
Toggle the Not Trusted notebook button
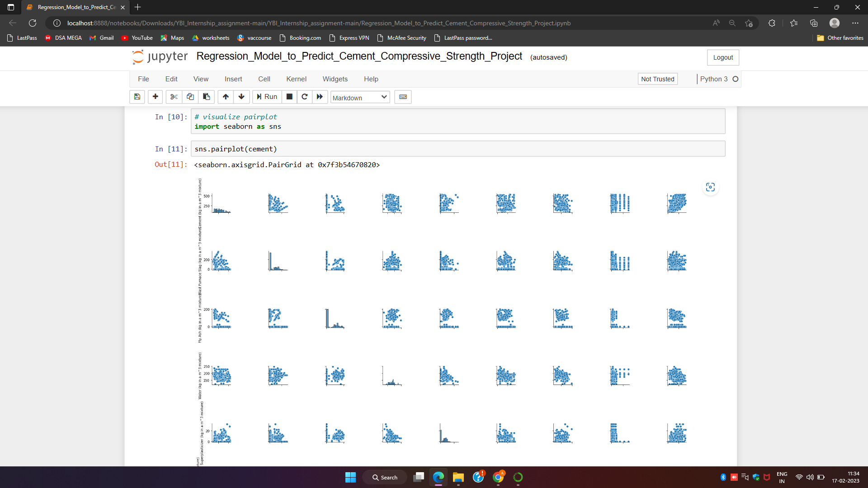coord(657,79)
